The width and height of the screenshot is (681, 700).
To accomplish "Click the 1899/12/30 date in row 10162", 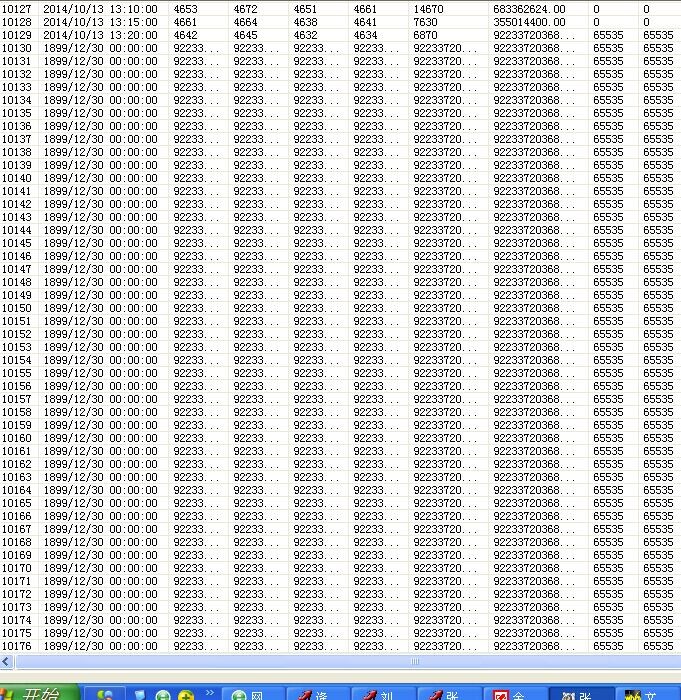I will click(100, 464).
